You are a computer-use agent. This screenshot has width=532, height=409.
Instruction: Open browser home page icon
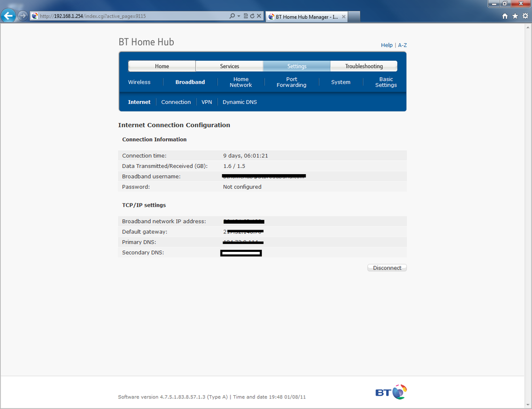tap(505, 16)
